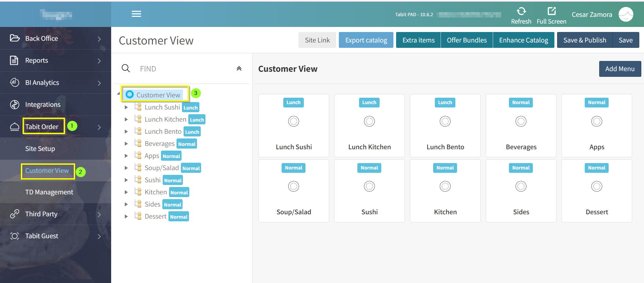Click the Refresh icon in header
The height and width of the screenshot is (283, 644).
[x=521, y=11]
